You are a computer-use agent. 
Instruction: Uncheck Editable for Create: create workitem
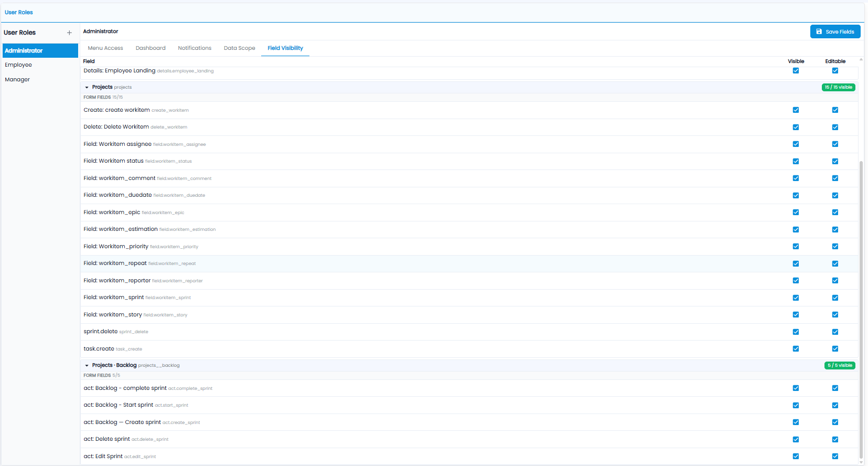pos(835,110)
